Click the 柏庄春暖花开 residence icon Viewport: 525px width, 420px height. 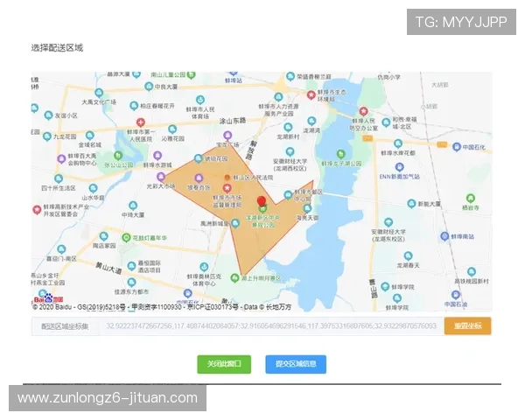pos(134,106)
